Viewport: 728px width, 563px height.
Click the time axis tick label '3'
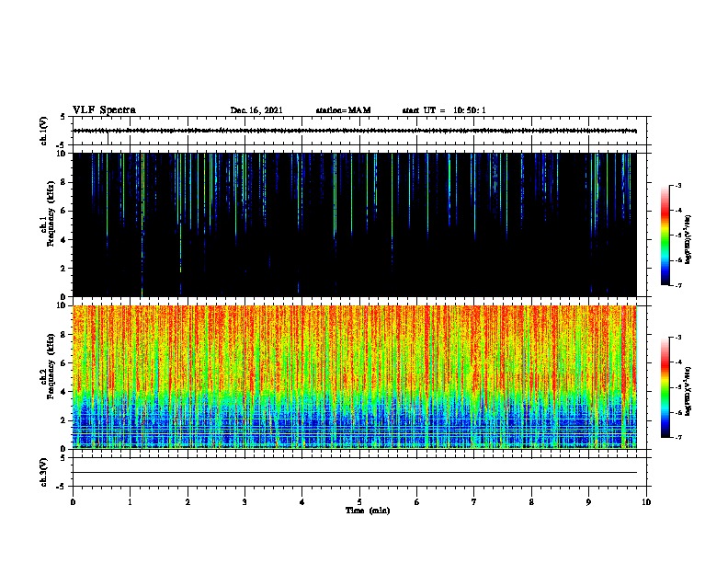point(245,501)
